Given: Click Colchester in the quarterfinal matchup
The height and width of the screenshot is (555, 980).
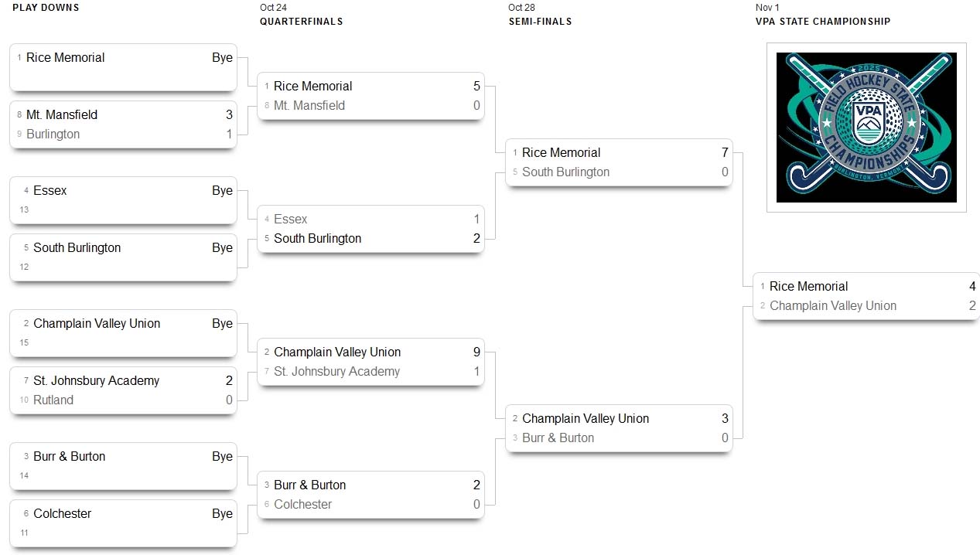Looking at the screenshot, I should (302, 505).
